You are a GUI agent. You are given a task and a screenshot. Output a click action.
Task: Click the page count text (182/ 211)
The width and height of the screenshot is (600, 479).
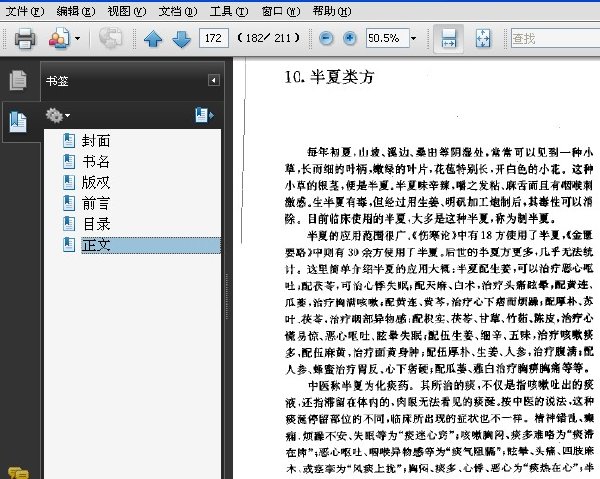coord(268,38)
